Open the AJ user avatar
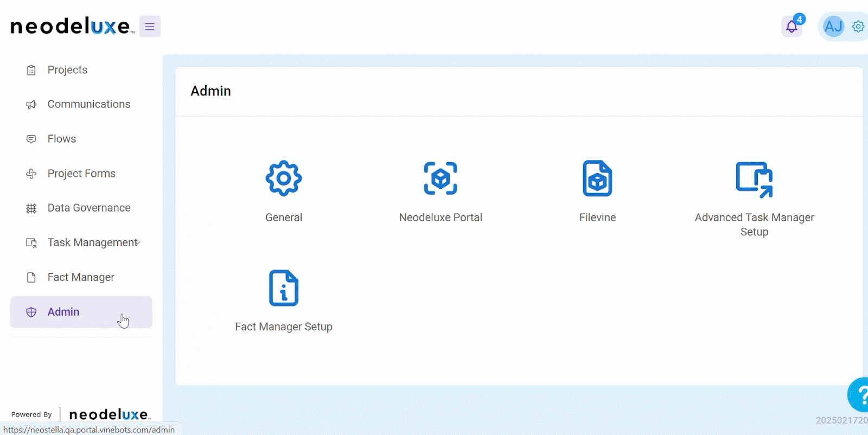Screen dimensions: 868x435 click(x=833, y=26)
